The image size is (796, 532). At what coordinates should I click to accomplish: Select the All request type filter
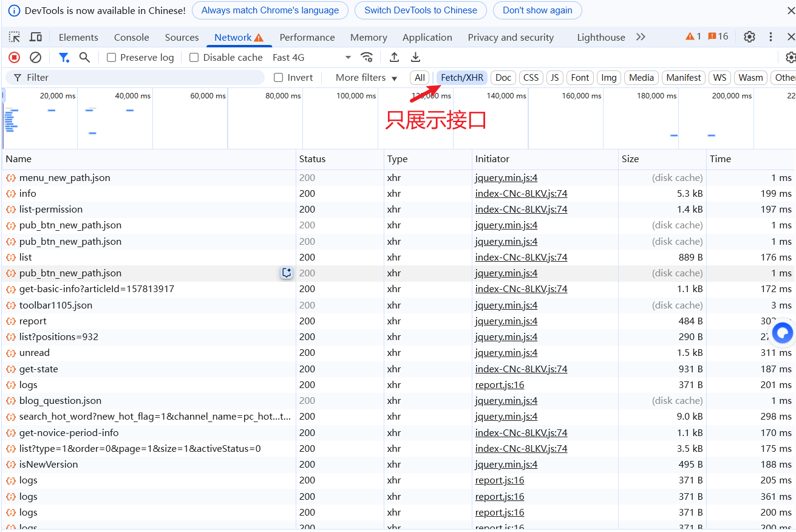[x=420, y=78]
